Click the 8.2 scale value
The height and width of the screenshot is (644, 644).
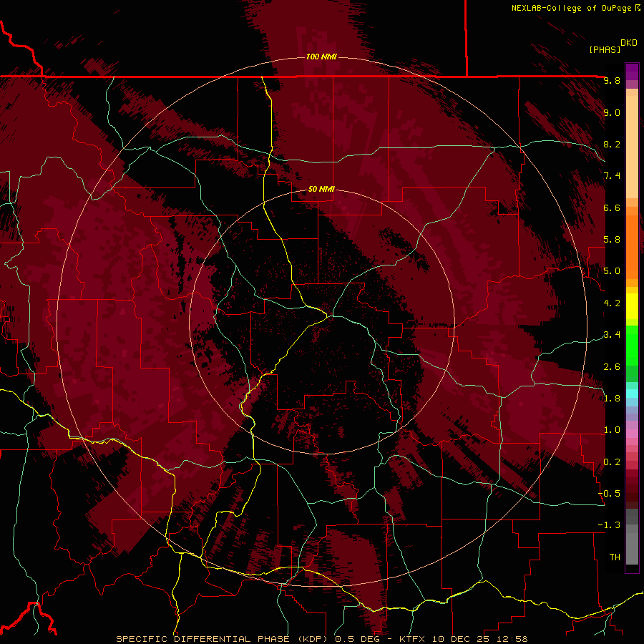pos(612,145)
